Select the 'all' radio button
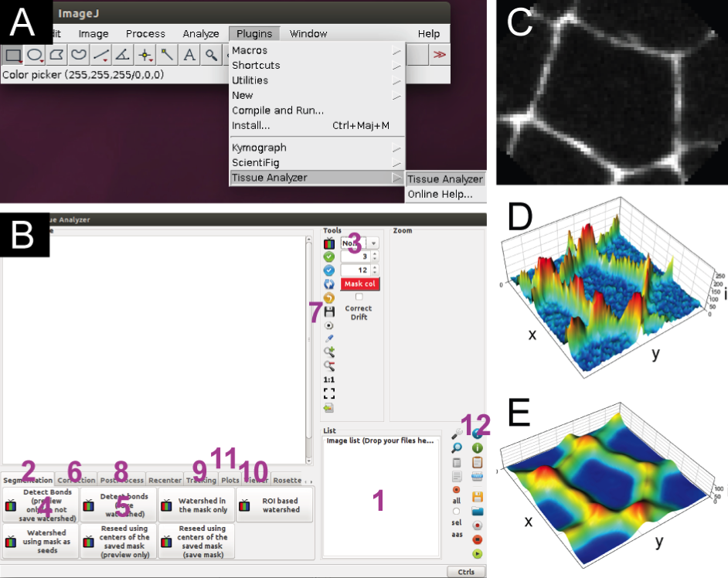Screen dimensions: 728x578 point(457,490)
